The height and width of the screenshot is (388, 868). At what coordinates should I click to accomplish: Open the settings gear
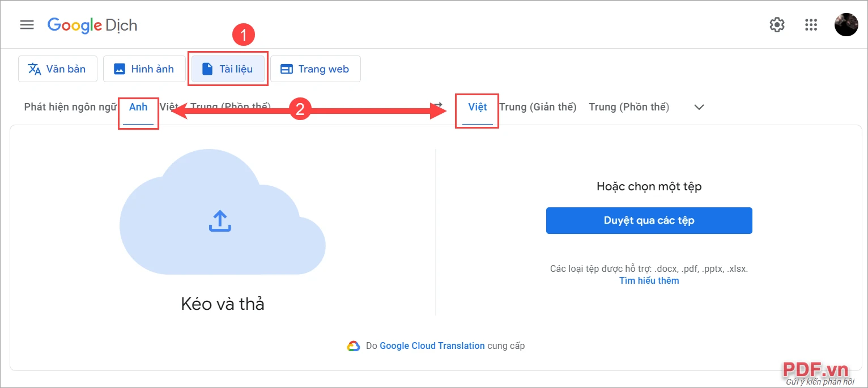coord(777,25)
